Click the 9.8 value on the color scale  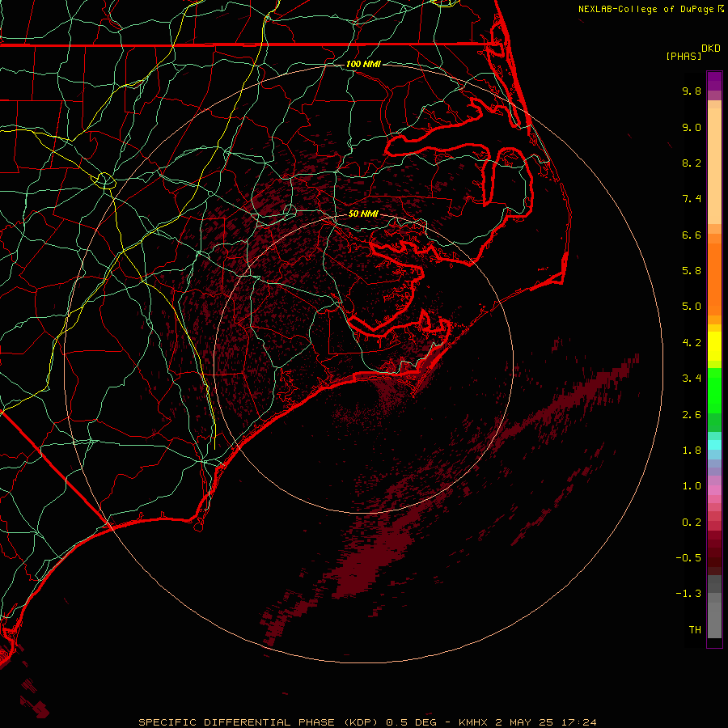coord(692,91)
